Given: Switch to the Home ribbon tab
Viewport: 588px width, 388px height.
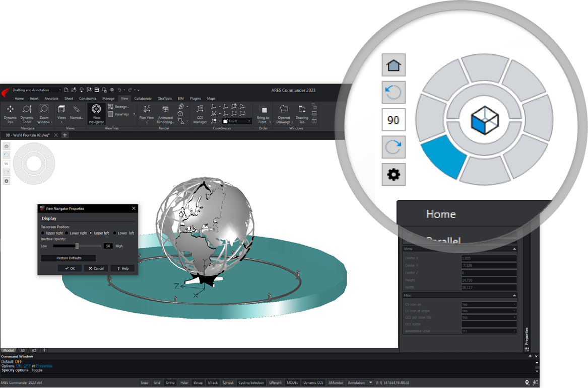Looking at the screenshot, I should [x=19, y=99].
